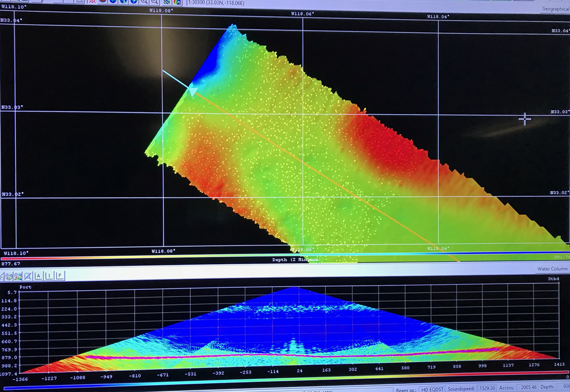Click the palette with color bars icon in the water column toolbar
This screenshot has height=392, width=570.
(x=18, y=277)
